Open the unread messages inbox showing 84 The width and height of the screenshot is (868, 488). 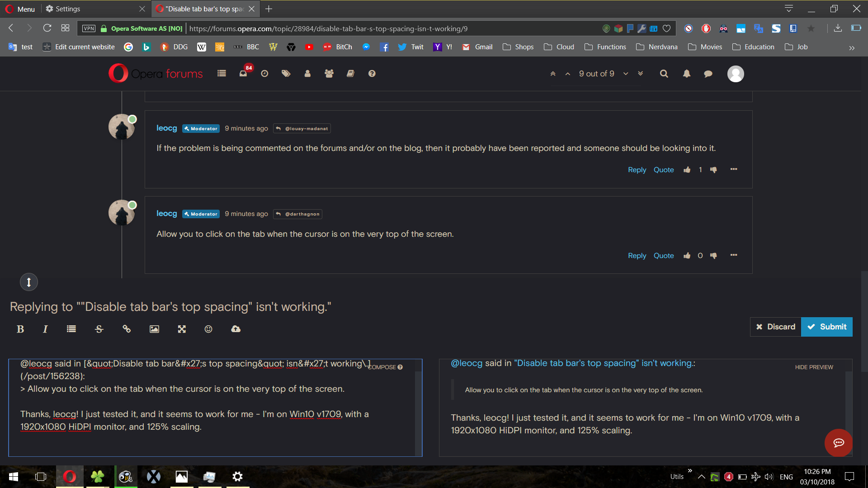(243, 73)
